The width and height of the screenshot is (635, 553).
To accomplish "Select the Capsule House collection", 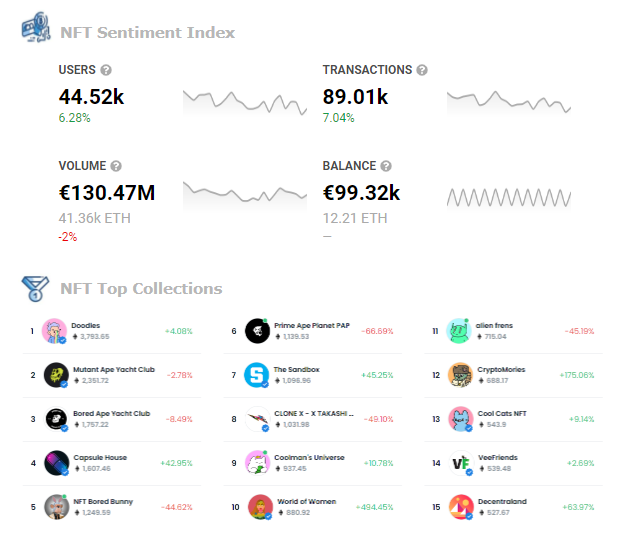I will (x=100, y=457).
